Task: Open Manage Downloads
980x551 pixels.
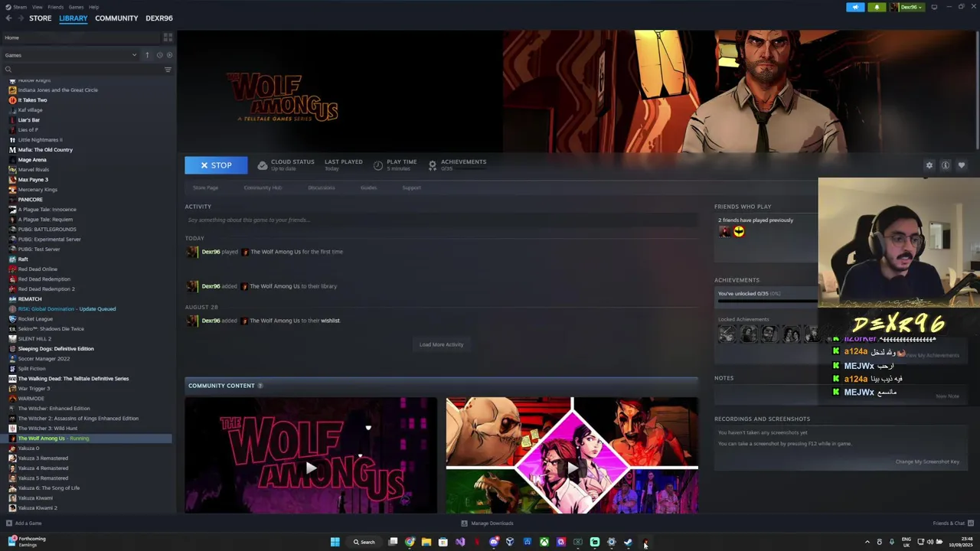Action: 487,523
